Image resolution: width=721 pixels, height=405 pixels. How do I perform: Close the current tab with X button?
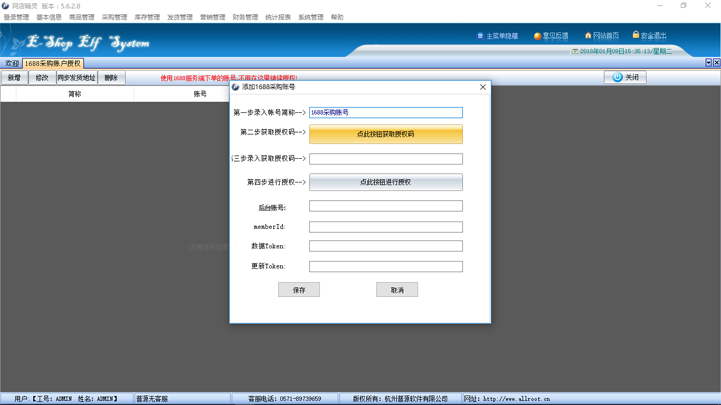(716, 63)
